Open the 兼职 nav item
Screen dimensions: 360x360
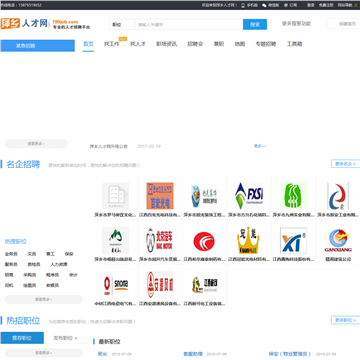[x=219, y=44]
